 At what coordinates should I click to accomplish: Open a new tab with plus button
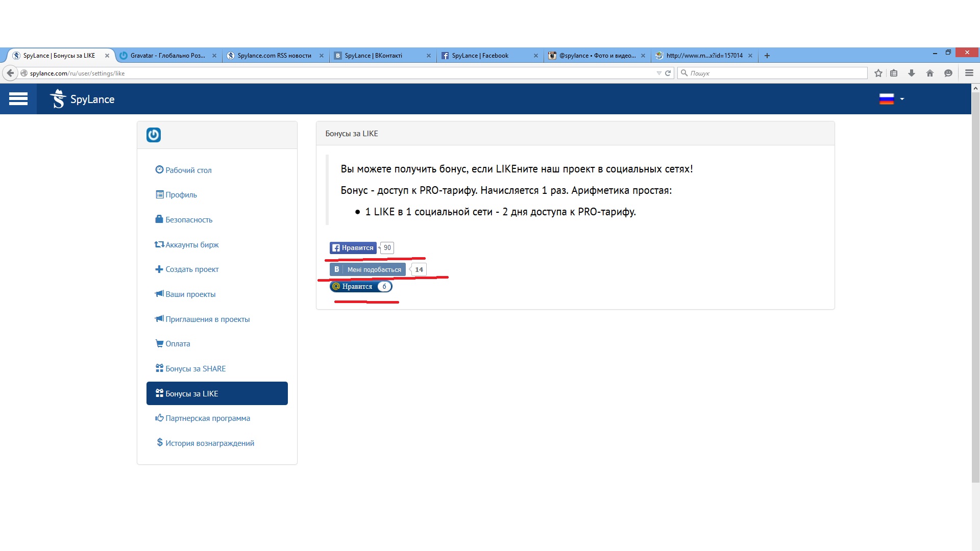coord(767,56)
